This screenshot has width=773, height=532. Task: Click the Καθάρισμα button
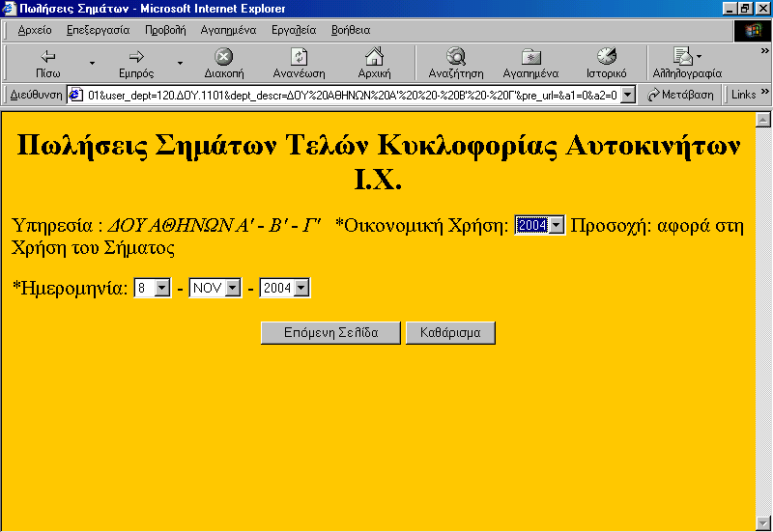pos(450,333)
